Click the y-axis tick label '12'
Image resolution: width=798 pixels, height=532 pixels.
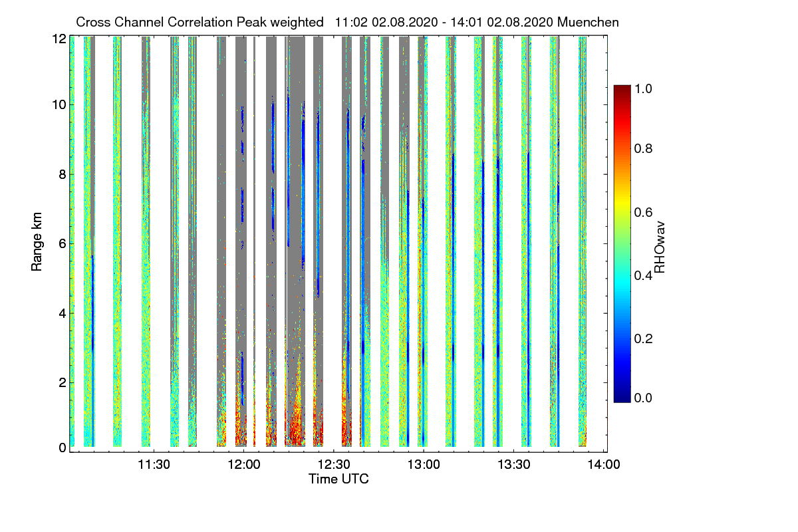click(x=59, y=39)
